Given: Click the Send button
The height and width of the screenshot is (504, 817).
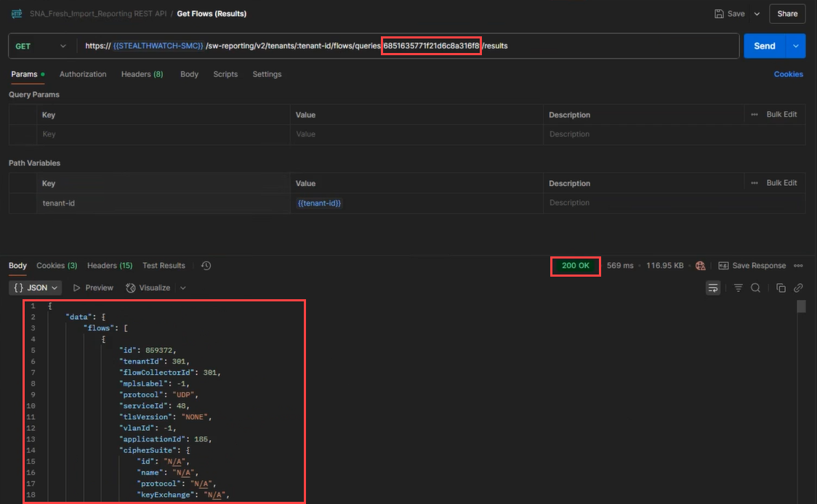Looking at the screenshot, I should pos(764,46).
